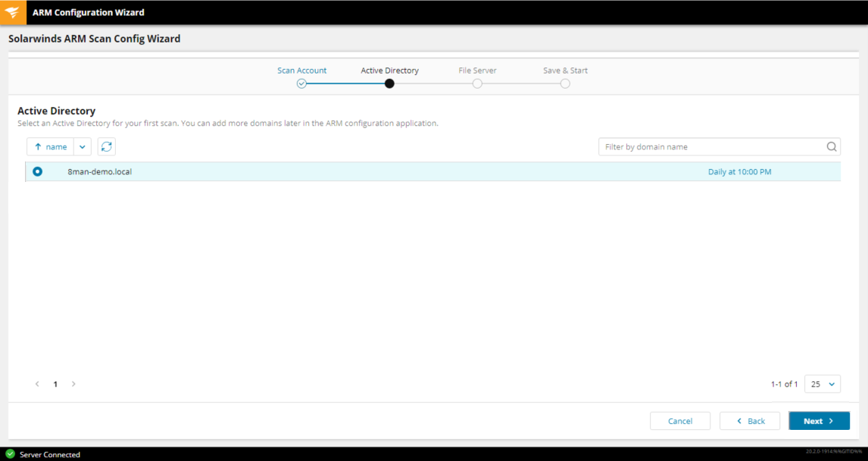The width and height of the screenshot is (868, 461).
Task: Open the sort field dropdown arrow
Action: coord(83,147)
